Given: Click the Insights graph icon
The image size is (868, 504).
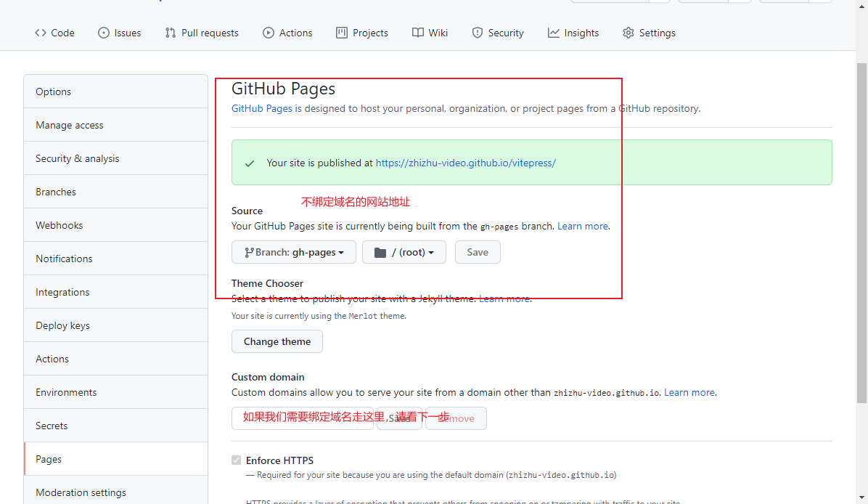Looking at the screenshot, I should [554, 33].
